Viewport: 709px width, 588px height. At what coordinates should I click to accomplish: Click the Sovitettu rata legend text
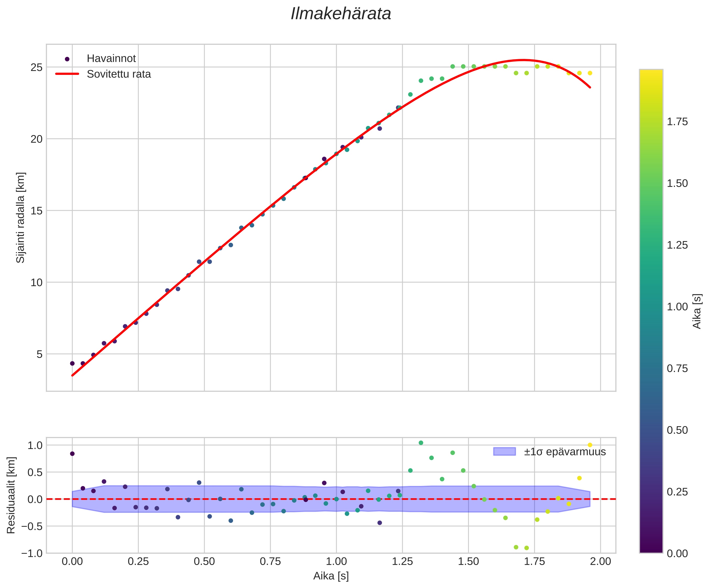[x=119, y=74]
